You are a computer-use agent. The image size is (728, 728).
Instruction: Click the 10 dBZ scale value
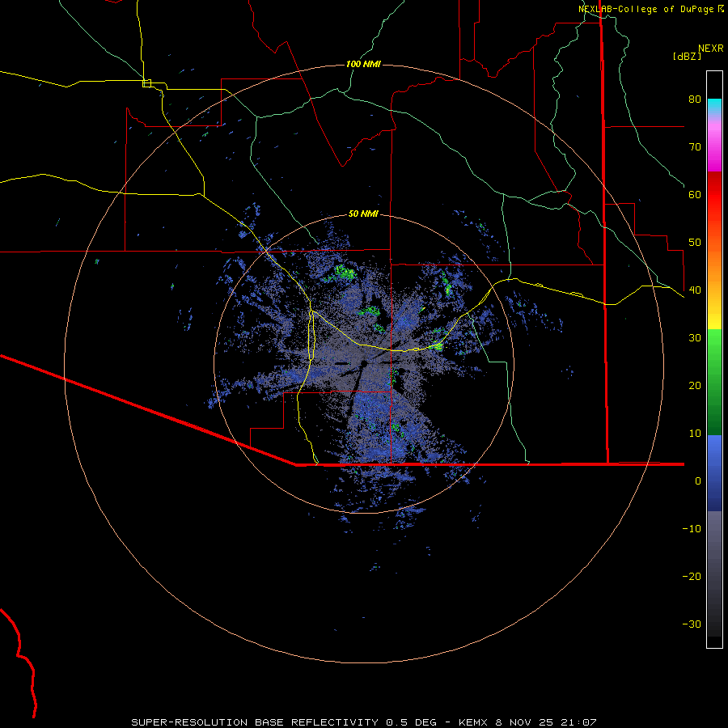[695, 434]
